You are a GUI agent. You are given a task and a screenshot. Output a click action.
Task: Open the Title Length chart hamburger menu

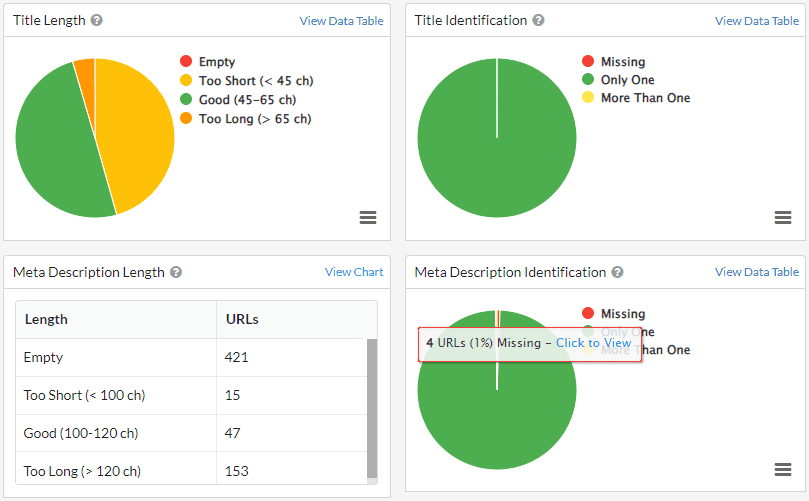coord(368,217)
